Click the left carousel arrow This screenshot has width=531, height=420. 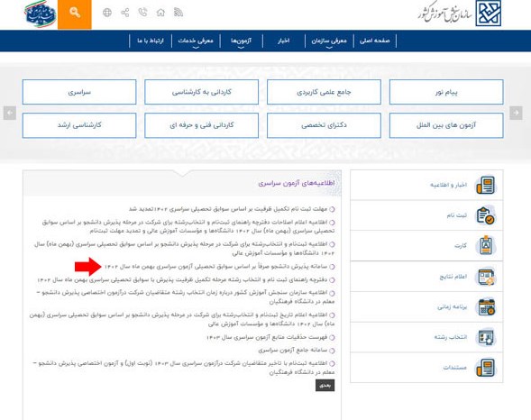[10, 113]
